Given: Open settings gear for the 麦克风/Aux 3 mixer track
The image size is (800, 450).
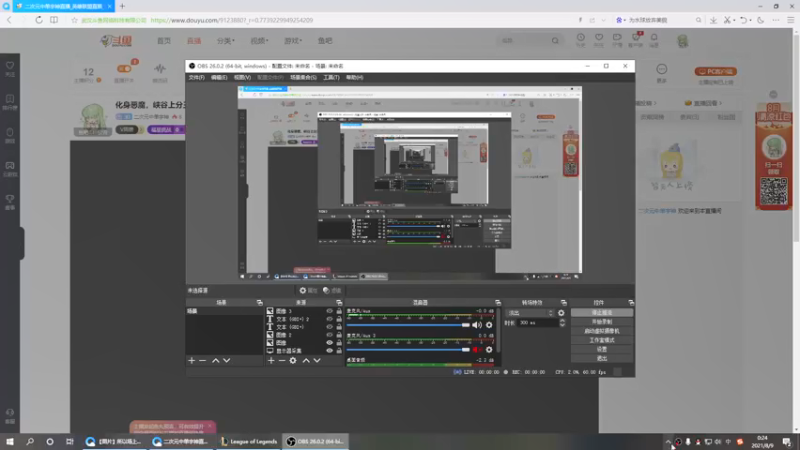Looking at the screenshot, I should 489,349.
